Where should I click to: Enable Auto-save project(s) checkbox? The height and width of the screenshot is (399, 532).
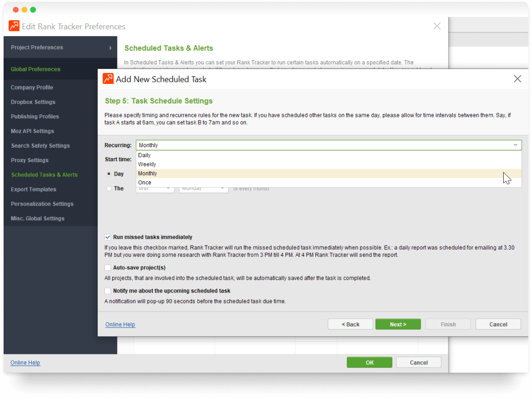pyautogui.click(x=108, y=268)
